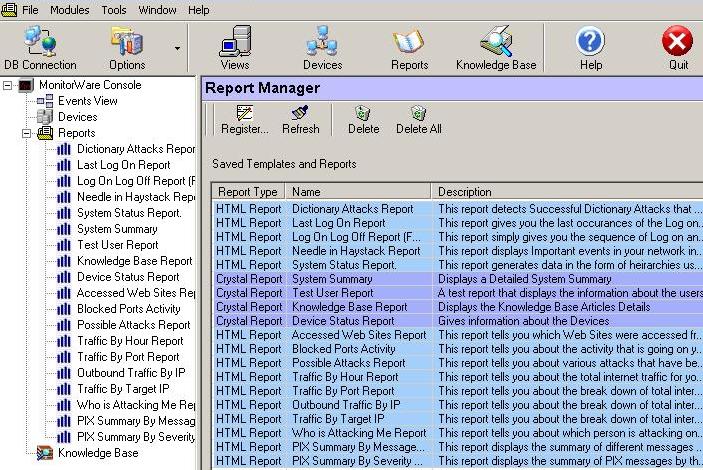Sort by Report Type column header
Screen dimensions: 703x470
pos(248,192)
